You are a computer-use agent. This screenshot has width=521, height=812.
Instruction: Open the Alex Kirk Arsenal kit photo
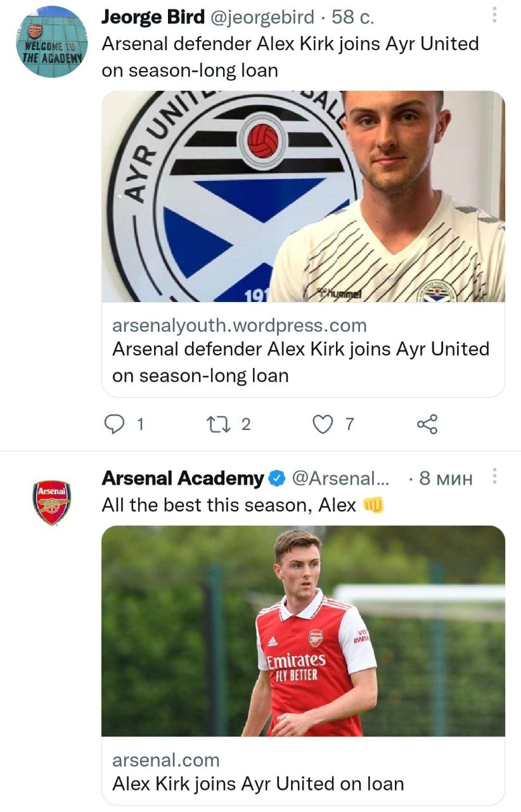[303, 631]
